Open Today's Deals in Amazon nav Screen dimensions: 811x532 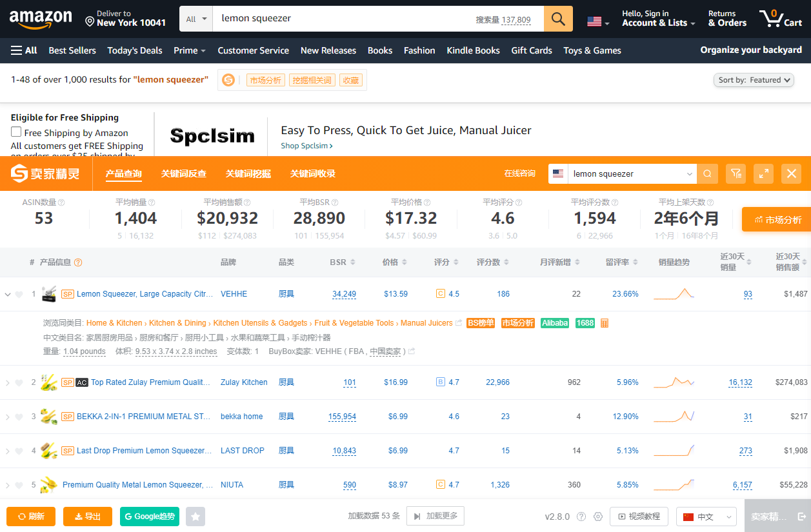pyautogui.click(x=135, y=50)
